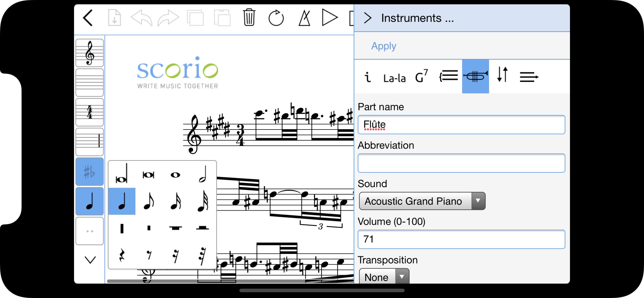
Task: Click the trash delete icon
Action: (249, 18)
